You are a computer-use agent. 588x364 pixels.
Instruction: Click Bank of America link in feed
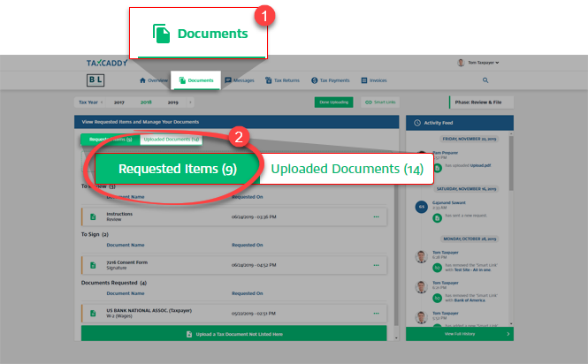click(470, 300)
